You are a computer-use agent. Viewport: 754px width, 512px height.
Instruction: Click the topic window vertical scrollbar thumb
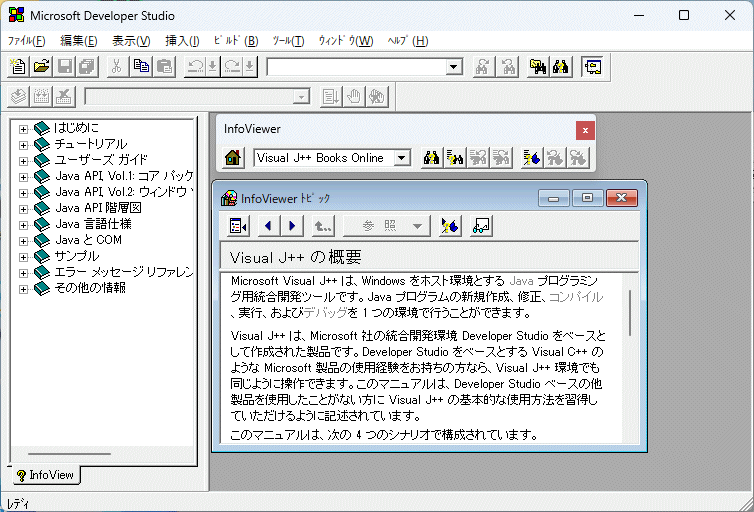[630, 312]
